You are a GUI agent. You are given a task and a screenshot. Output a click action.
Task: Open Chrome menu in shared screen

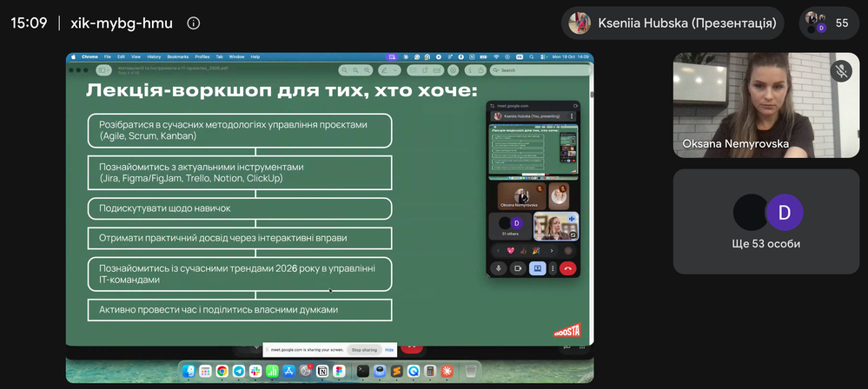89,56
